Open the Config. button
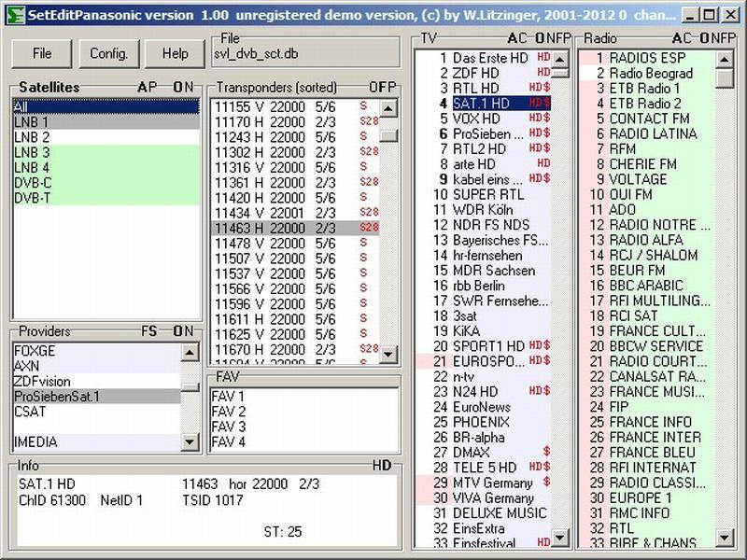The height and width of the screenshot is (560, 747). click(109, 54)
